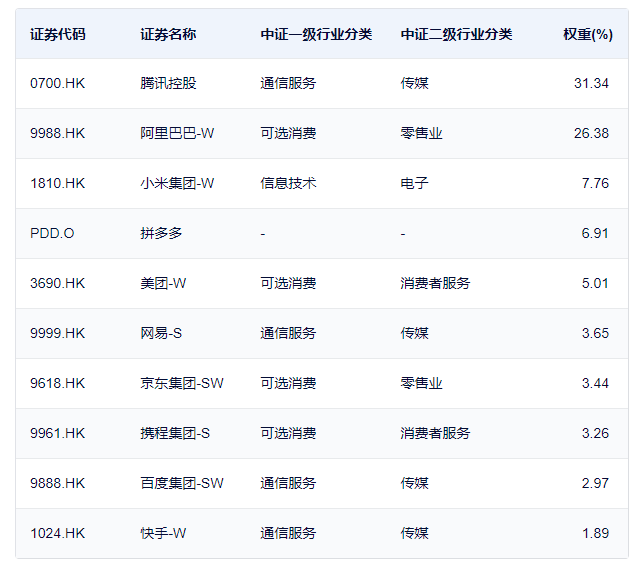Select the 证券代码 column header

click(58, 35)
